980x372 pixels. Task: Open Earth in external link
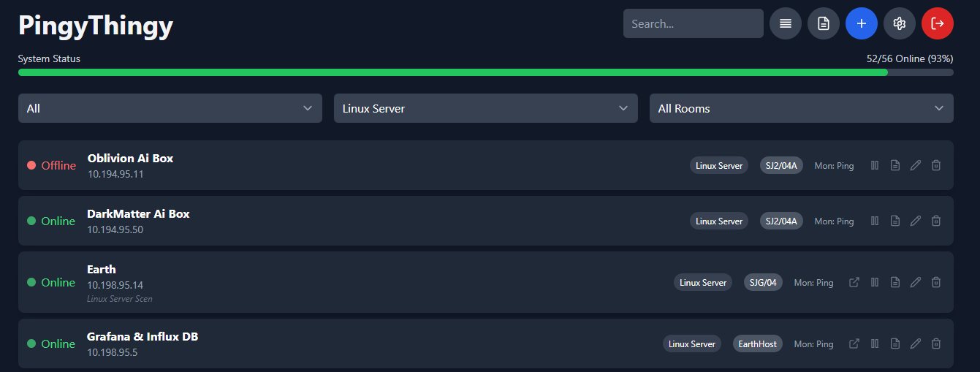(854, 282)
